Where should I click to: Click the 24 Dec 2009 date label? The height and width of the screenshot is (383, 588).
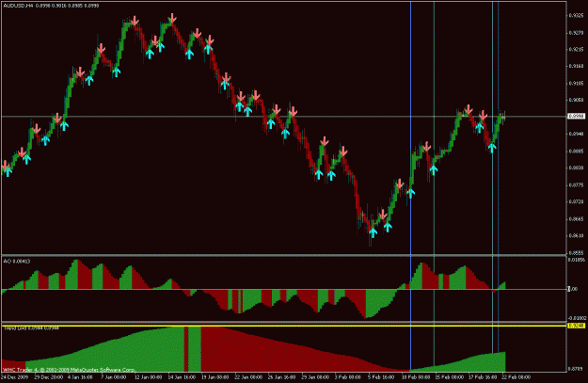(x=15, y=377)
